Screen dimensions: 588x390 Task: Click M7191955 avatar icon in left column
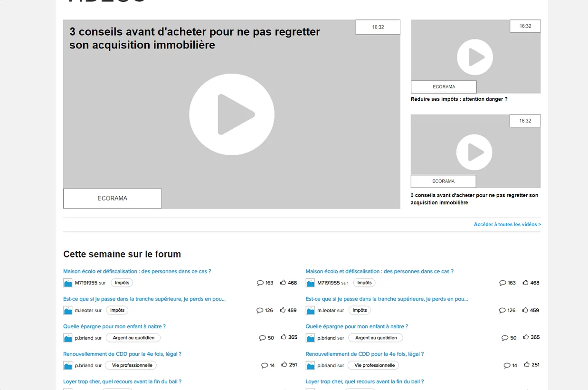(x=68, y=283)
